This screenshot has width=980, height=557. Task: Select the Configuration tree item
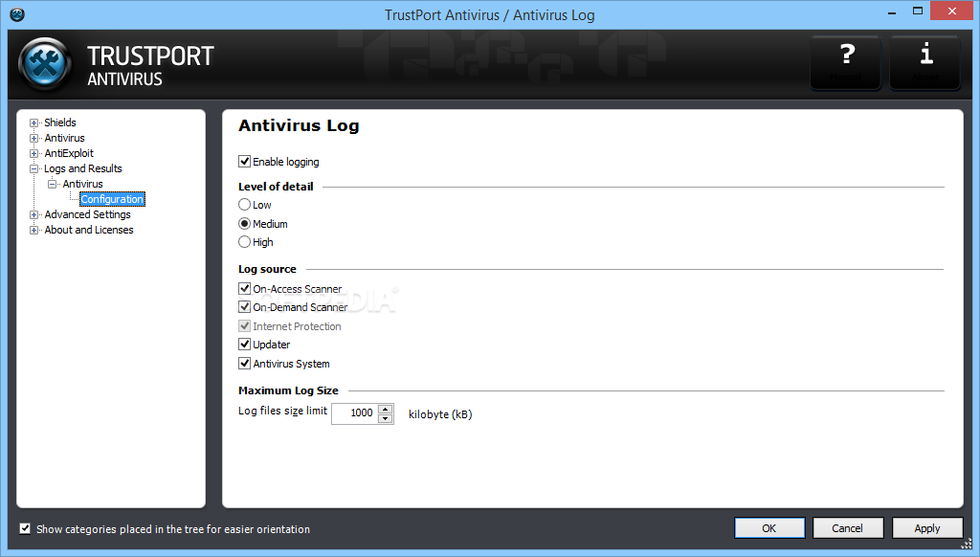(113, 199)
